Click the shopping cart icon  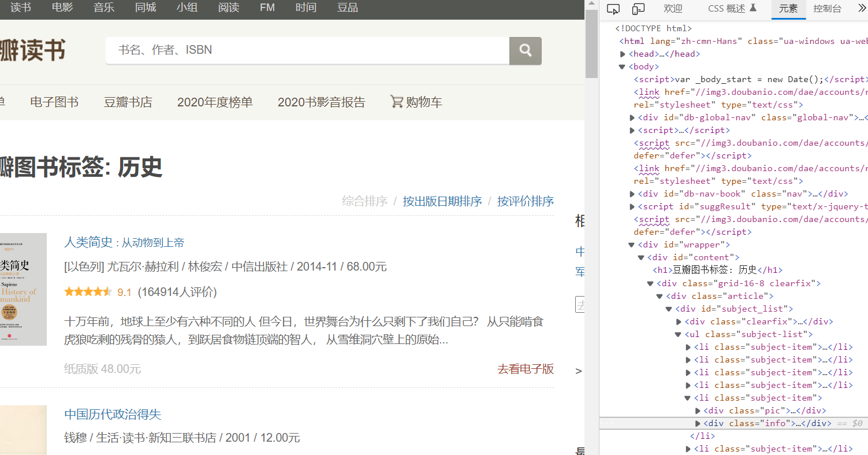(397, 102)
